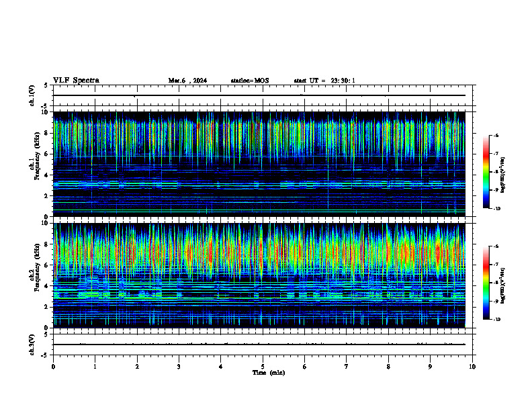Viewport: 532px width, 411px height.
Task: Click the ch.2 spectrogram plot area
Action: point(259,275)
